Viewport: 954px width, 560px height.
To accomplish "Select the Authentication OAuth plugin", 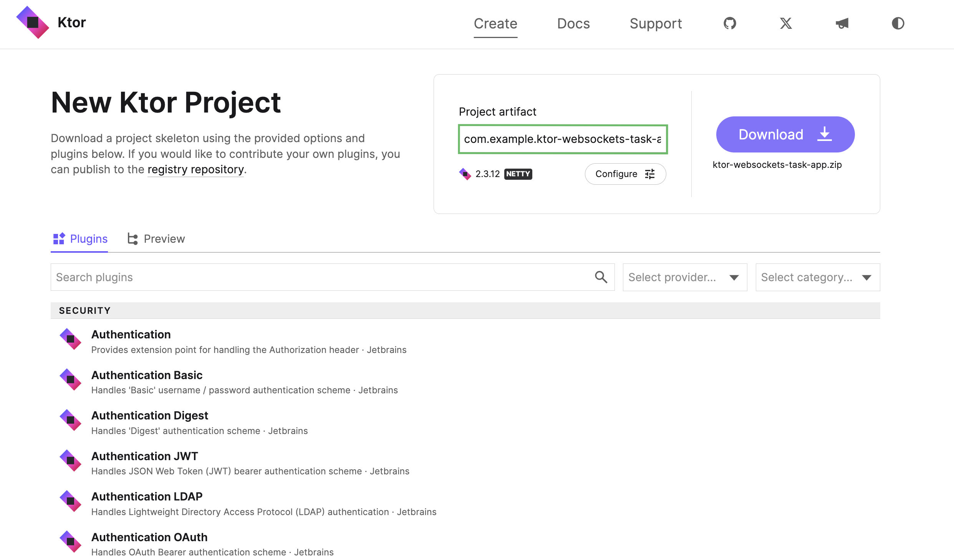I will pyautogui.click(x=149, y=537).
